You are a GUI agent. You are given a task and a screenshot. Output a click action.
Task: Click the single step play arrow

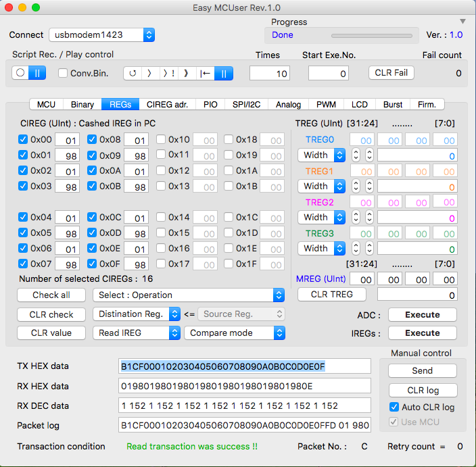click(x=149, y=73)
